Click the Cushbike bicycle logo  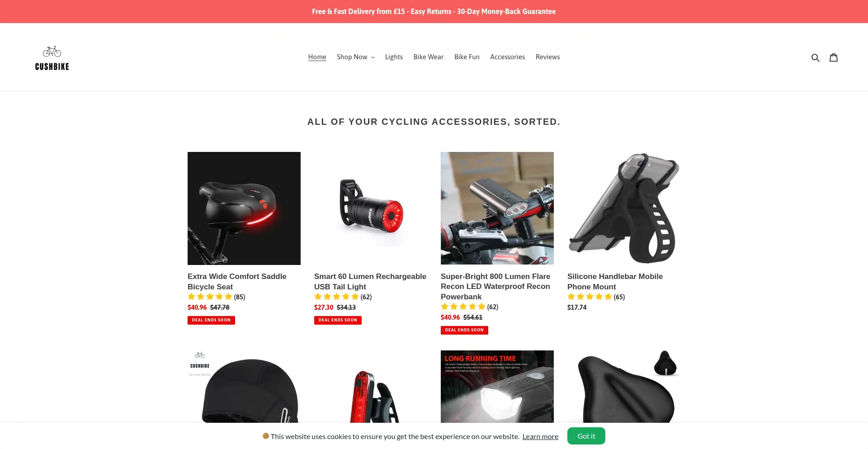pyautogui.click(x=52, y=58)
